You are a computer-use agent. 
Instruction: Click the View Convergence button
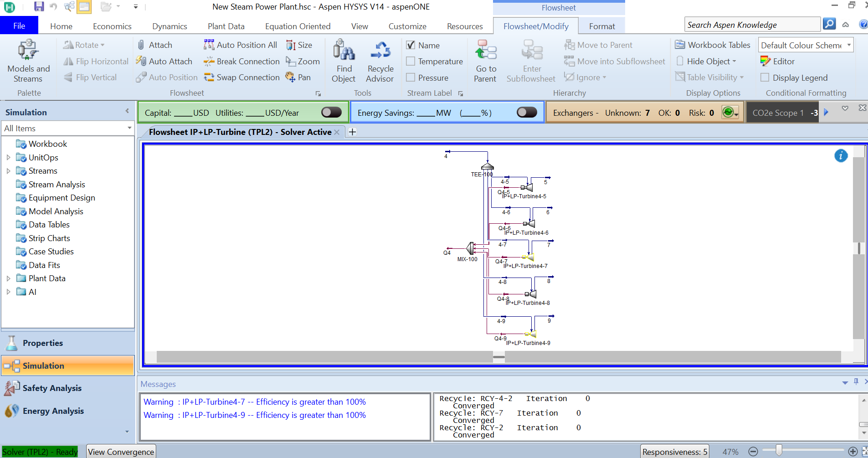click(121, 452)
